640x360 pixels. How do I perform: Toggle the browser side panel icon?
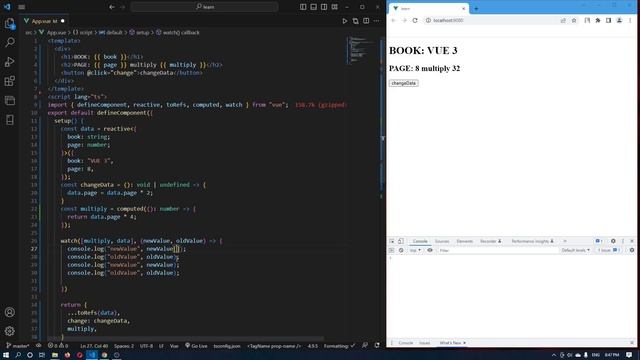(x=609, y=20)
